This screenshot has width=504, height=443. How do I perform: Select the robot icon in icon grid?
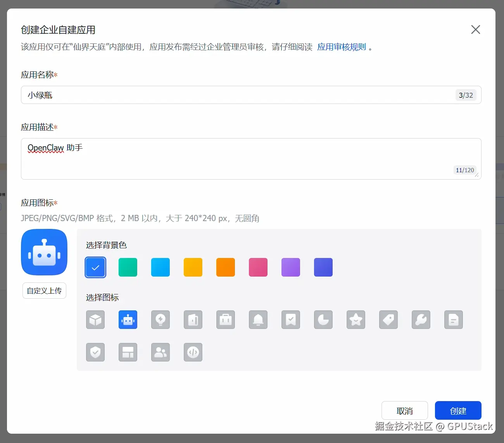click(x=128, y=320)
